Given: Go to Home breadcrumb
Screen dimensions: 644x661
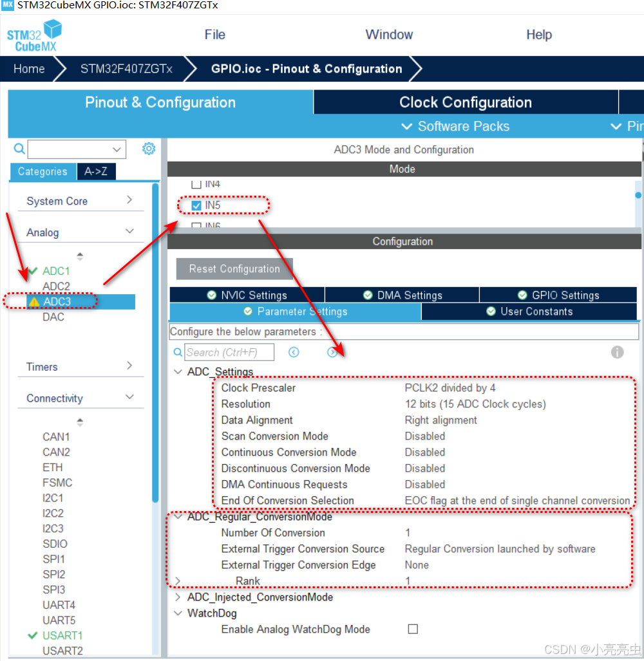Looking at the screenshot, I should (x=29, y=69).
